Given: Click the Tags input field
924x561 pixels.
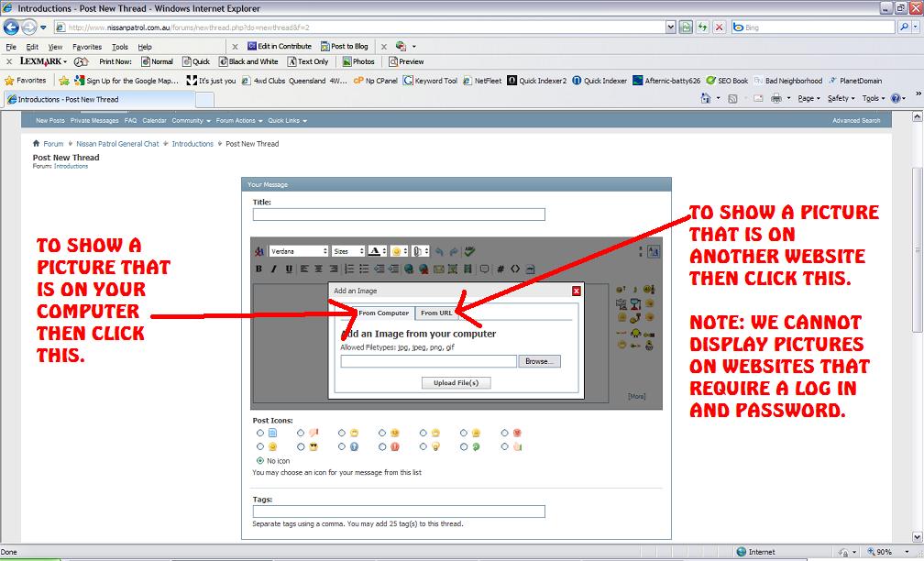Looking at the screenshot, I should pyautogui.click(x=399, y=511).
